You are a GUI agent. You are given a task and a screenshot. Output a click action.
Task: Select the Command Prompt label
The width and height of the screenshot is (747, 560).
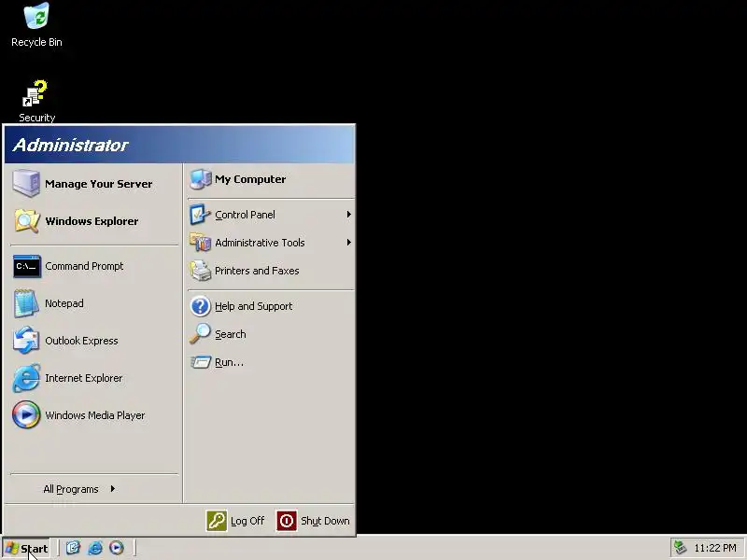coord(84,266)
